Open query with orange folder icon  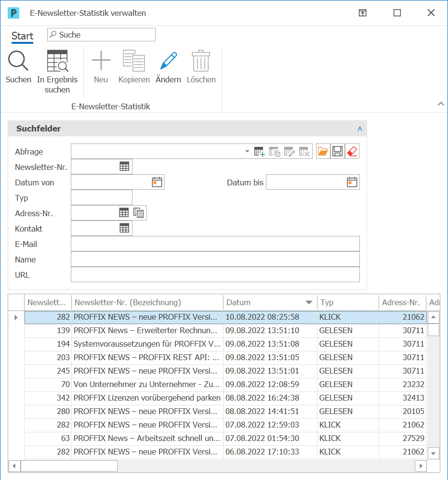coord(323,151)
